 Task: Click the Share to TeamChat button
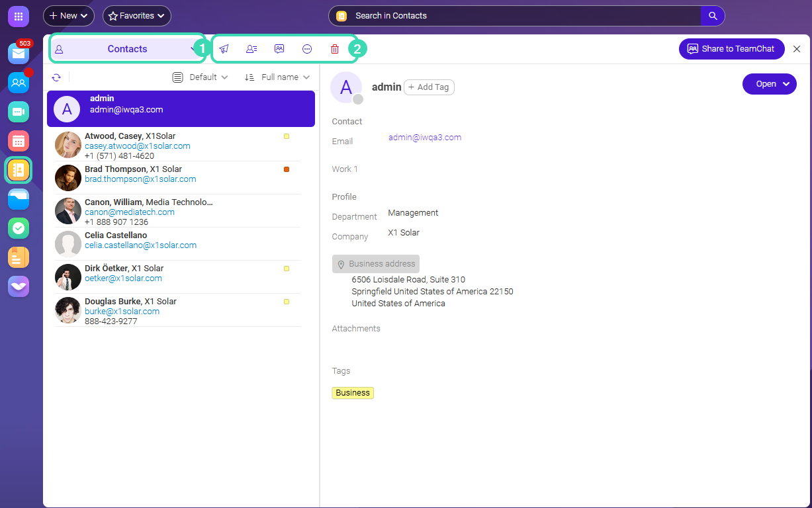[731, 49]
